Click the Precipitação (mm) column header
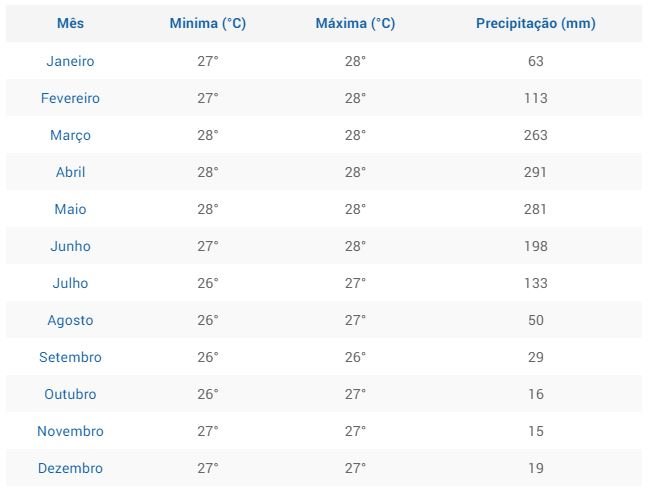Screen dimensions: 649x492 click(x=536, y=23)
